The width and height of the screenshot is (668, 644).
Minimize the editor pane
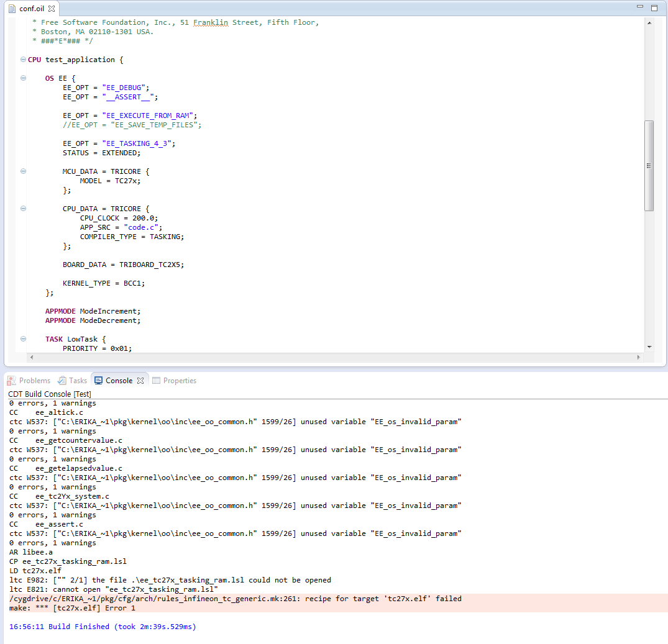640,7
